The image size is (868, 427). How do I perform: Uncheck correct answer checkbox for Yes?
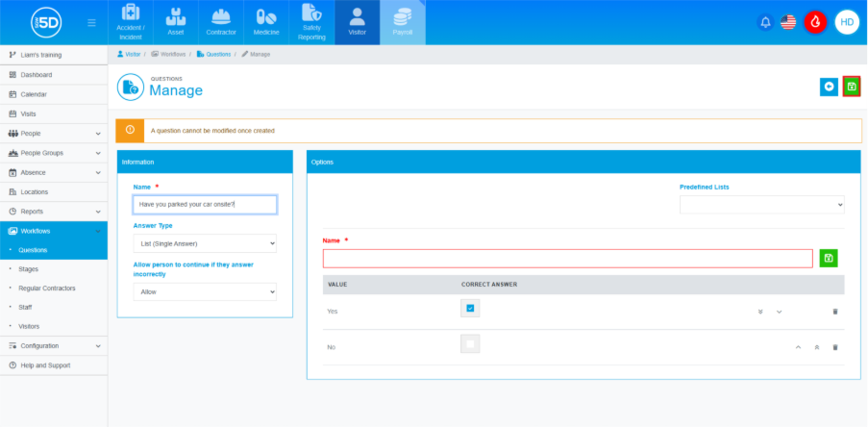(x=470, y=309)
